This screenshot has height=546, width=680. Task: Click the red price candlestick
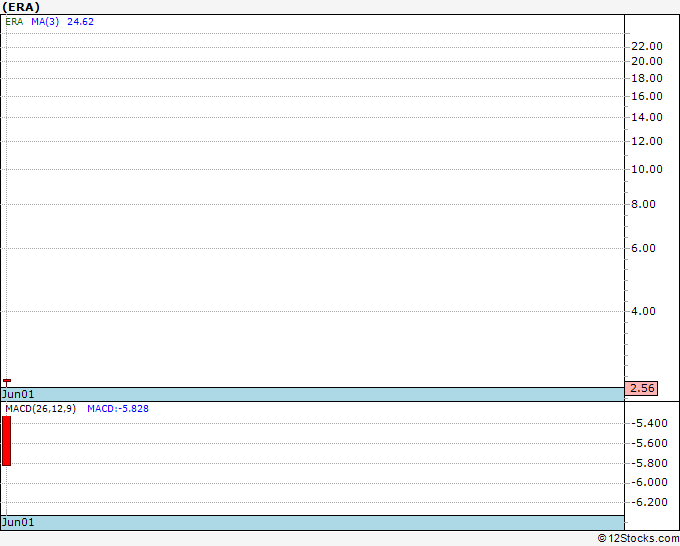(7, 382)
